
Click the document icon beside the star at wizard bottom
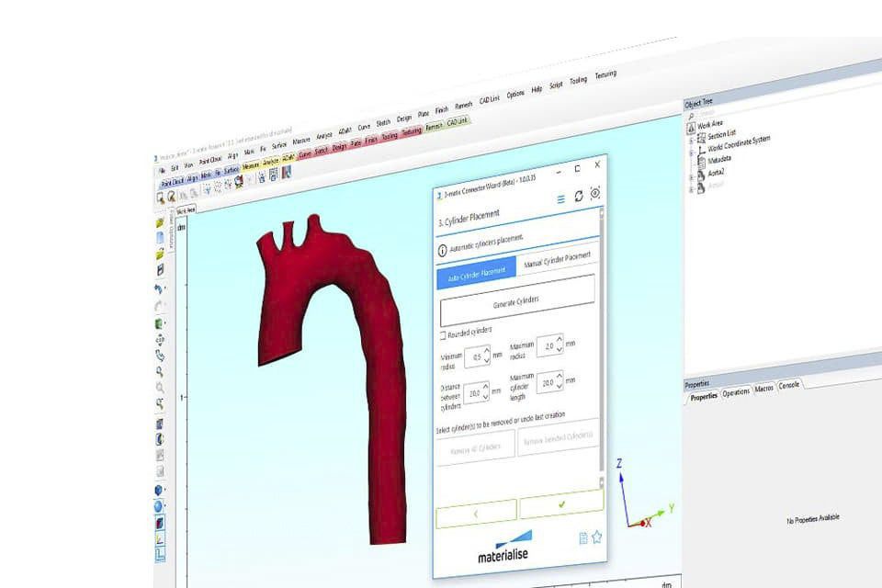coord(583,538)
